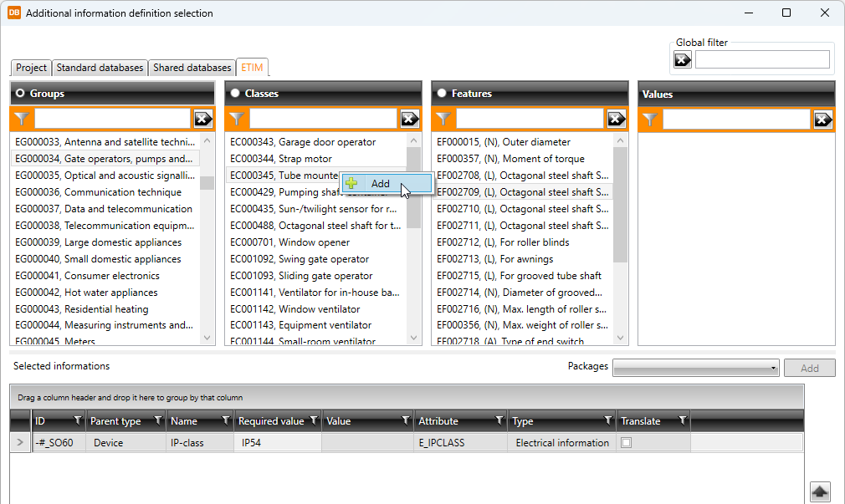The image size is (845, 504).
Task: Clear the Values filter with its X icon
Action: point(823,120)
